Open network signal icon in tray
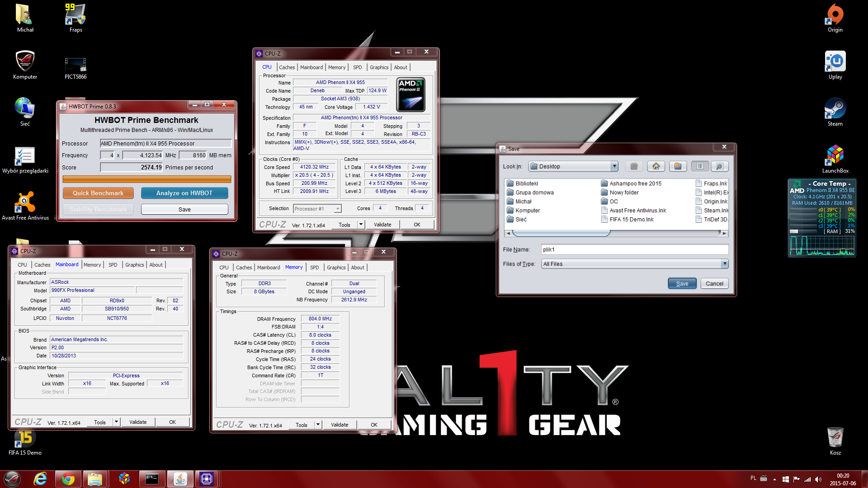The height and width of the screenshot is (488, 868). click(x=807, y=479)
